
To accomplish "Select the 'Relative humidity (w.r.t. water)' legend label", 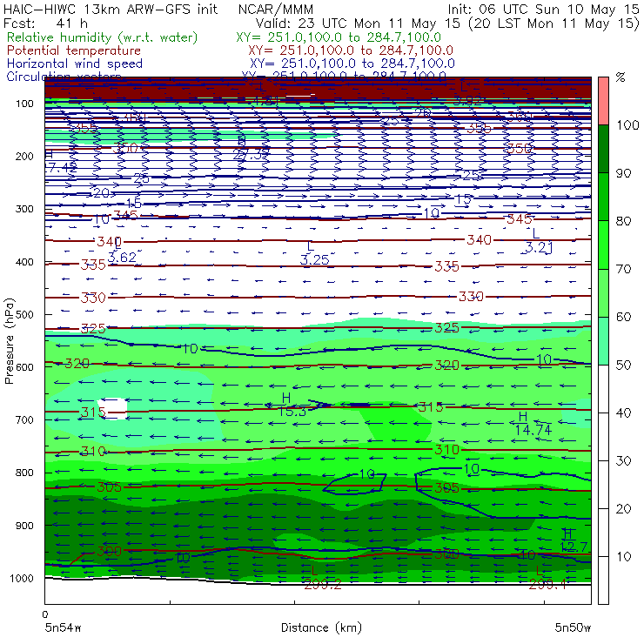I will point(103,37).
